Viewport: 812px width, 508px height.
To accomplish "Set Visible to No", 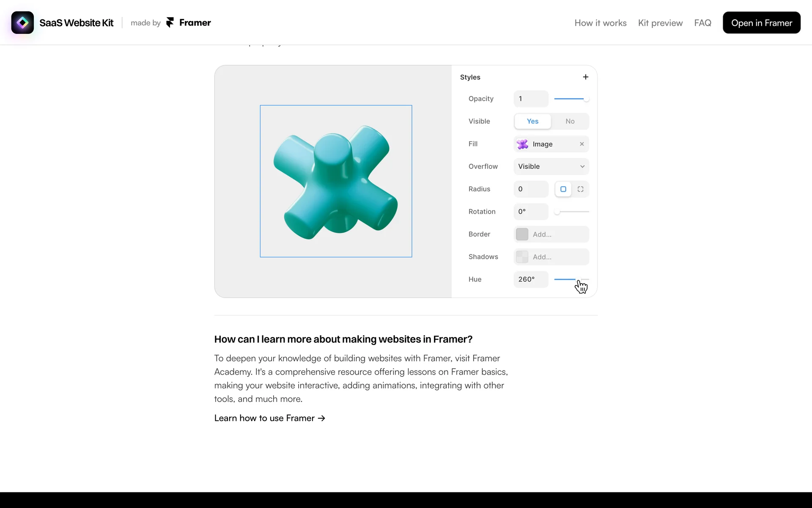I will 570,121.
